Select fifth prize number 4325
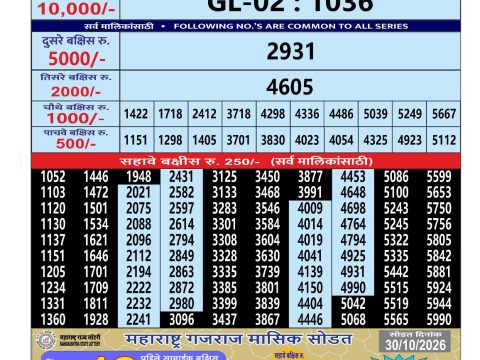This screenshot has height=360, width=480. click(375, 140)
